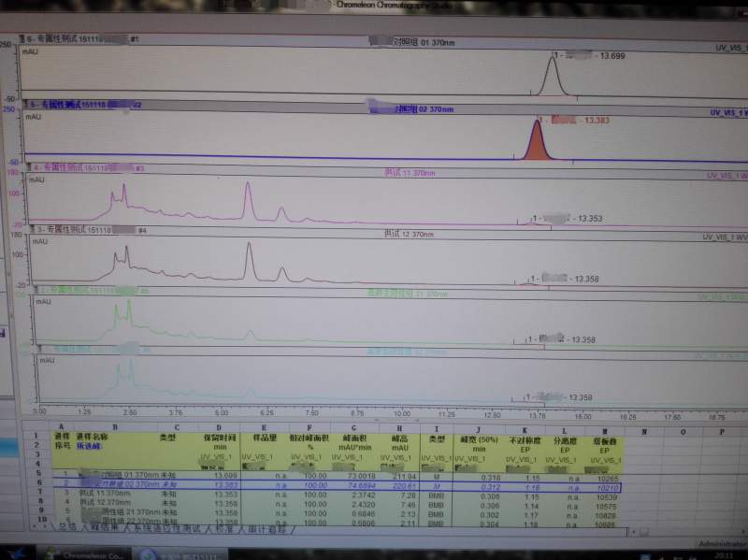Click the 峰高 mAU heading cell
Viewport: 748px width, 560px height.
pyautogui.click(x=399, y=442)
